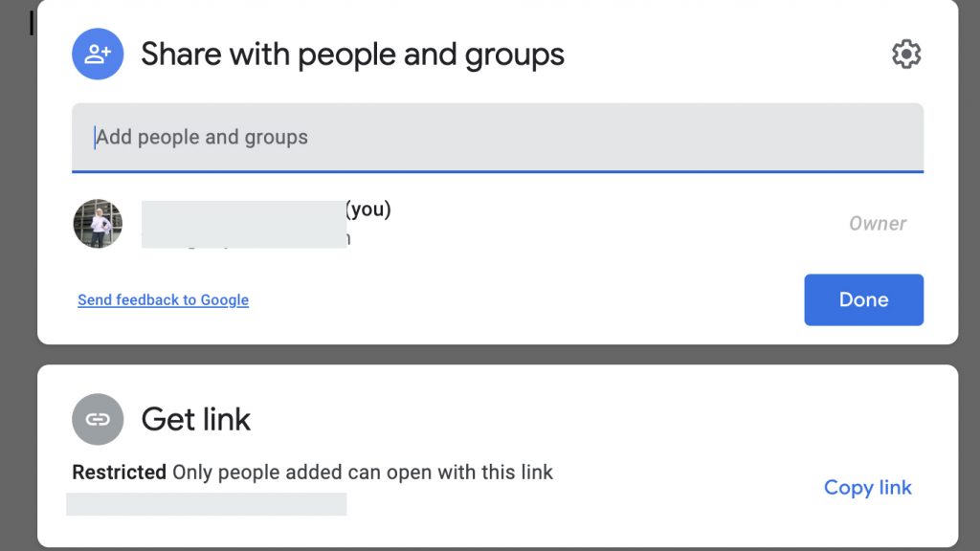Click the blue add-person share icon
The width and height of the screenshot is (980, 551).
(x=98, y=54)
